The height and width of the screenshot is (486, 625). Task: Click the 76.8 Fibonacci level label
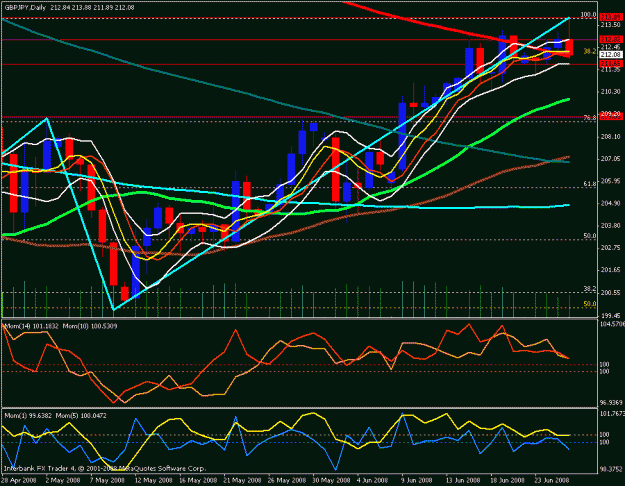(x=590, y=118)
